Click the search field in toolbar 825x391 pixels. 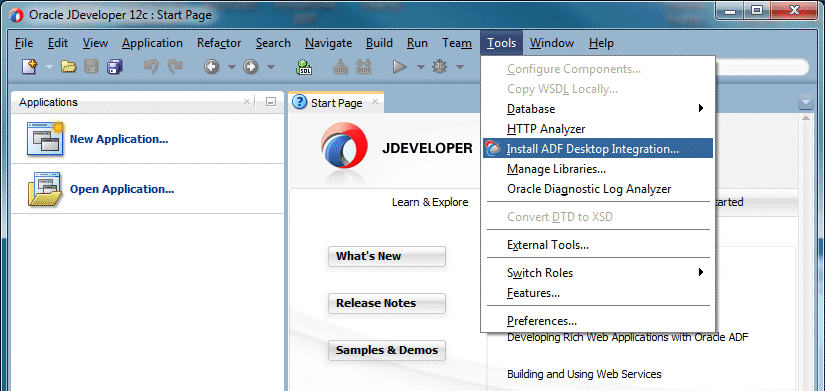coord(762,67)
